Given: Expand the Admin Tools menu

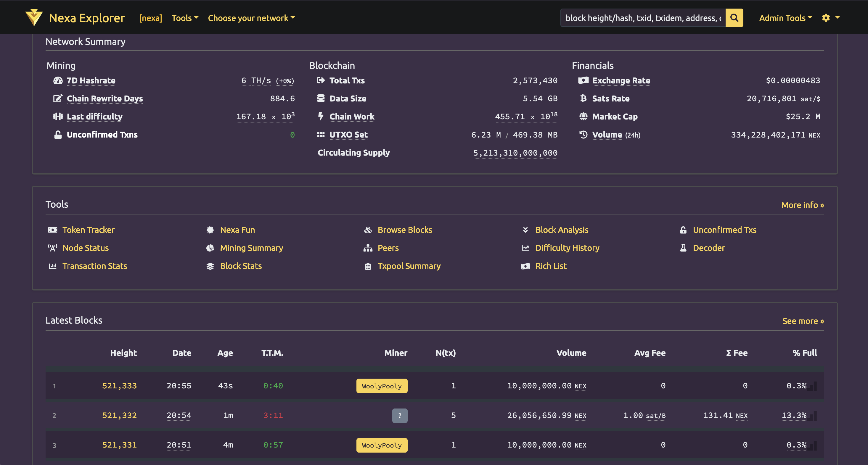Looking at the screenshot, I should [x=785, y=18].
